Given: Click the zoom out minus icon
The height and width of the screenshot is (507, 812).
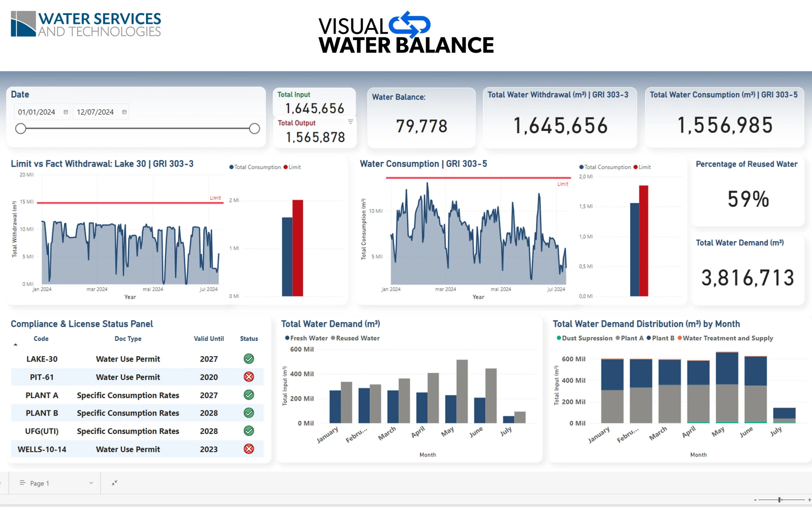Looking at the screenshot, I should [x=755, y=500].
